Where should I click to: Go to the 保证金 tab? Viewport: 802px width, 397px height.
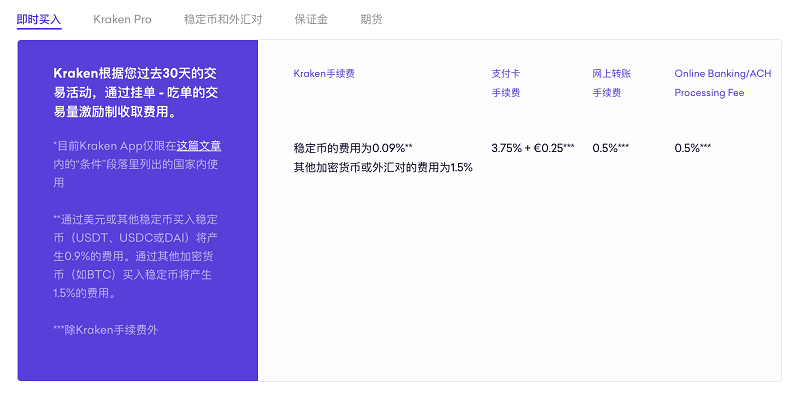[311, 19]
